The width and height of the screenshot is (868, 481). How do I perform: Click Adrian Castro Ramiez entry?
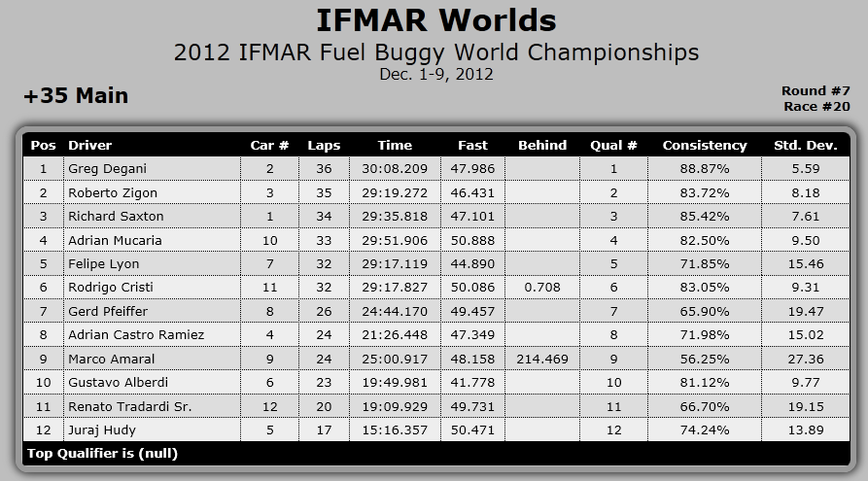(136, 335)
